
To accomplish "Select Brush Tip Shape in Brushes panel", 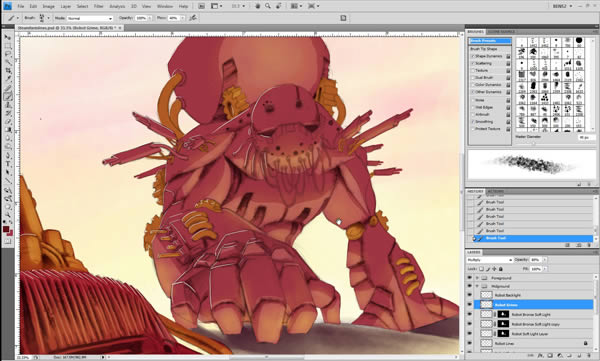I will pyautogui.click(x=484, y=49).
